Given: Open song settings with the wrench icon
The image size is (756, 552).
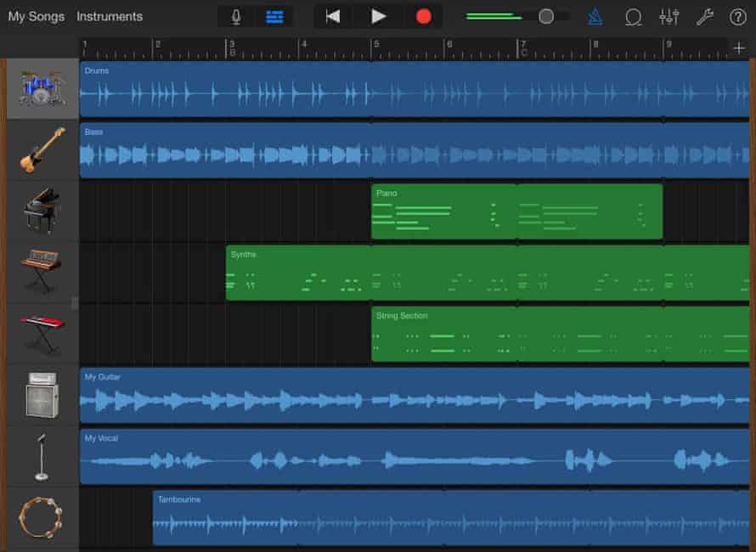Looking at the screenshot, I should point(706,16).
